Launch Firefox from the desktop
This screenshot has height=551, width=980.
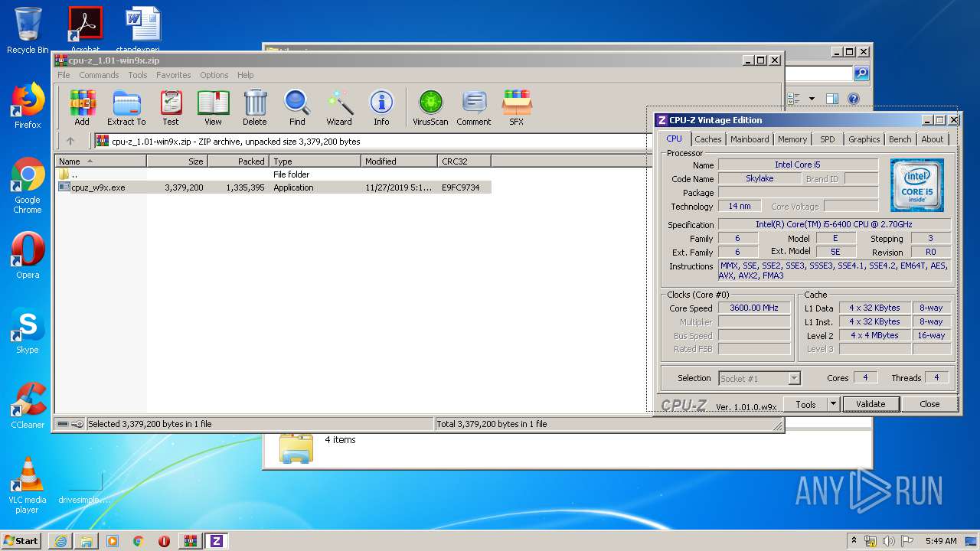[28, 106]
